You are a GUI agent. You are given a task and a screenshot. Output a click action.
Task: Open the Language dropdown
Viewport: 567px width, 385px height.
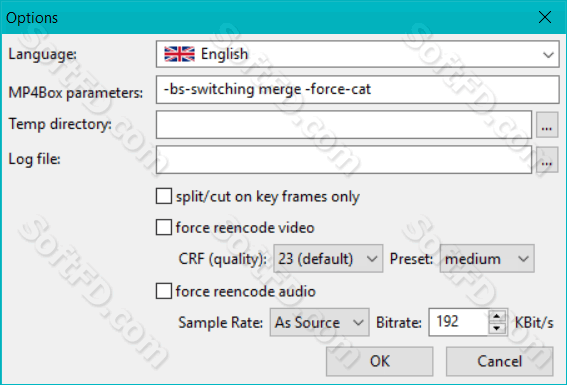pos(358,54)
